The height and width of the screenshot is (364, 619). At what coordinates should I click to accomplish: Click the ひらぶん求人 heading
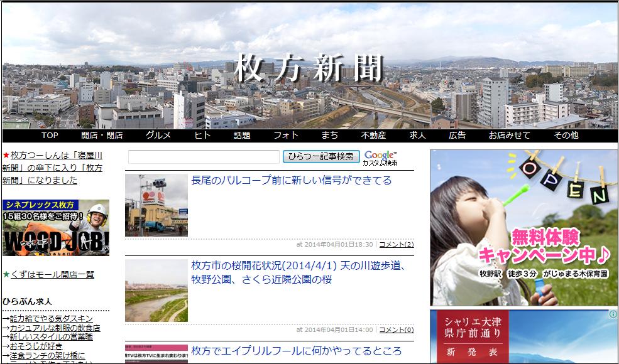point(27,302)
